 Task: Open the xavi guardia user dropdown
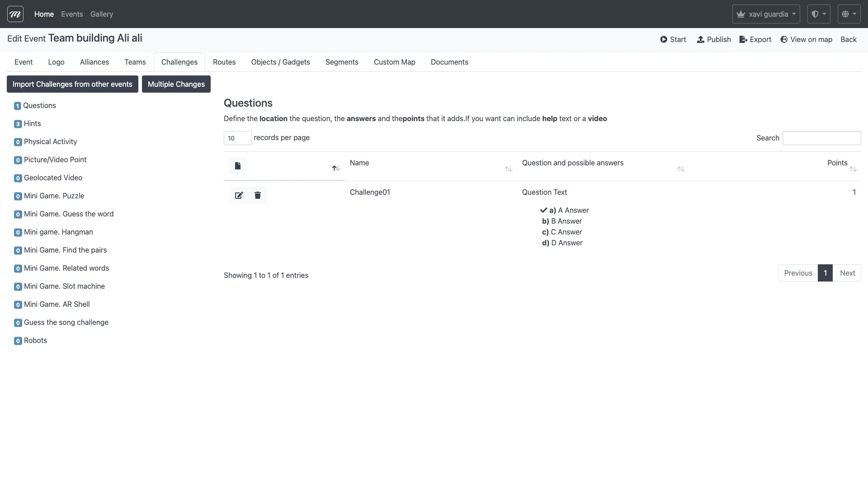coord(766,14)
